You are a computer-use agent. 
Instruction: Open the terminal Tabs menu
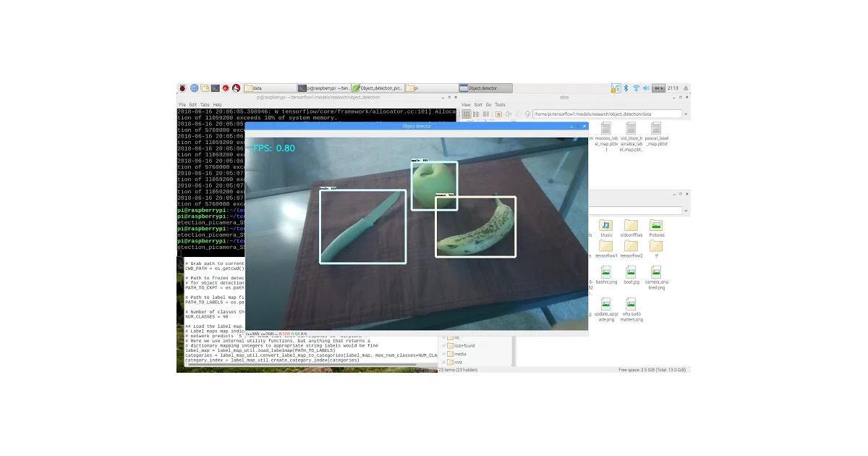[x=205, y=105]
